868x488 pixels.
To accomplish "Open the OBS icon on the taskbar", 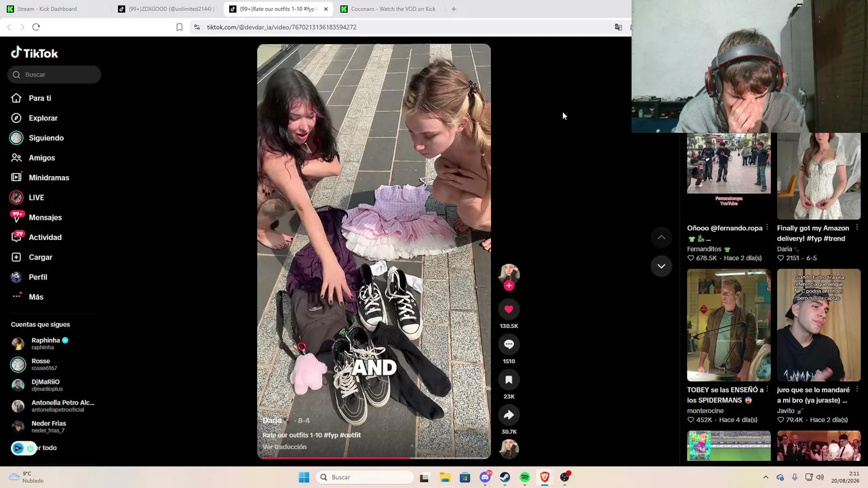I will point(565,477).
